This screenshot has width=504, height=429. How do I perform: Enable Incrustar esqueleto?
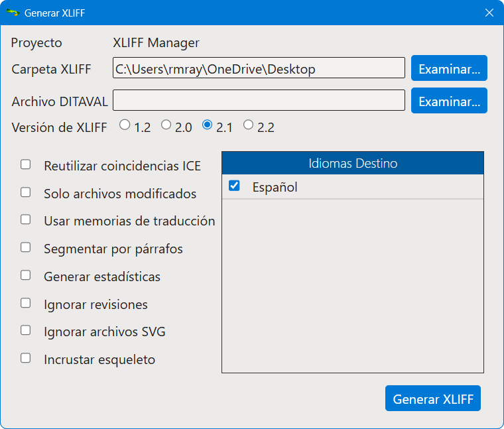point(26,358)
